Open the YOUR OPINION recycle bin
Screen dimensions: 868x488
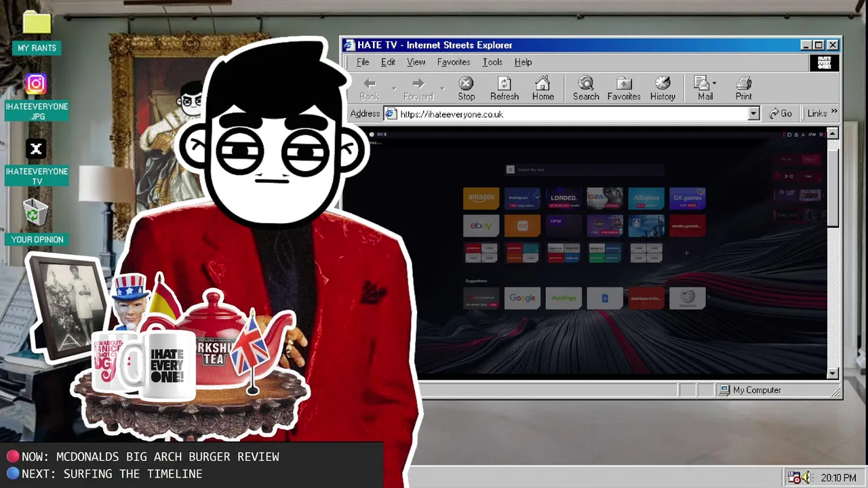point(37,222)
